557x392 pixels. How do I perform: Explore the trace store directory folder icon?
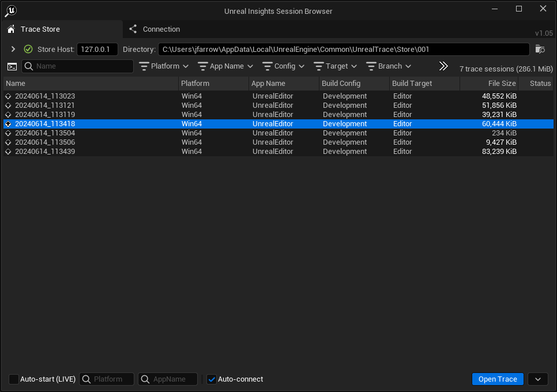pyautogui.click(x=540, y=49)
